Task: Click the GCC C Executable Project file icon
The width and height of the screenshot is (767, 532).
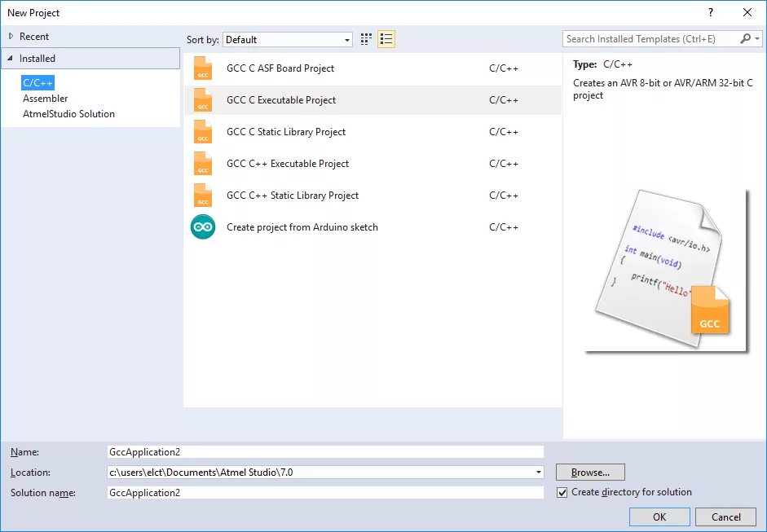Action: point(203,99)
